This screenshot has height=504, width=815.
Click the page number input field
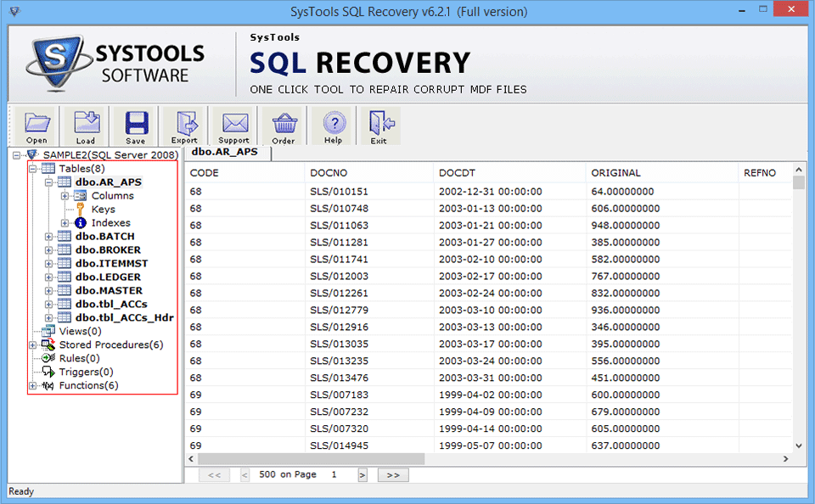tap(334, 474)
